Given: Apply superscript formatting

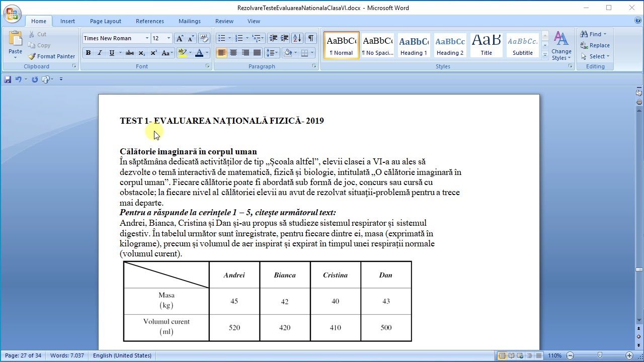Looking at the screenshot, I should point(153,53).
